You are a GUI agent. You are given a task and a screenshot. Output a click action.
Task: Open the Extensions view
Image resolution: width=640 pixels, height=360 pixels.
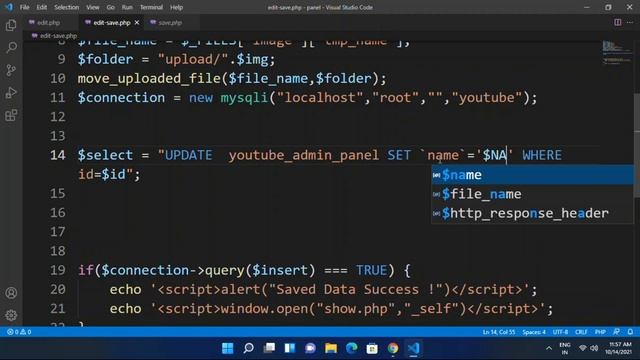(x=11, y=116)
